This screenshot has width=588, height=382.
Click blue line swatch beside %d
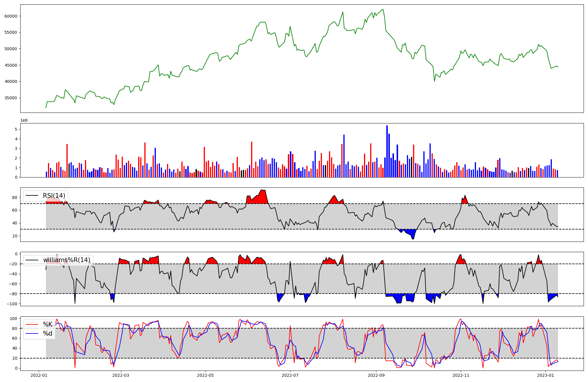pyautogui.click(x=32, y=334)
